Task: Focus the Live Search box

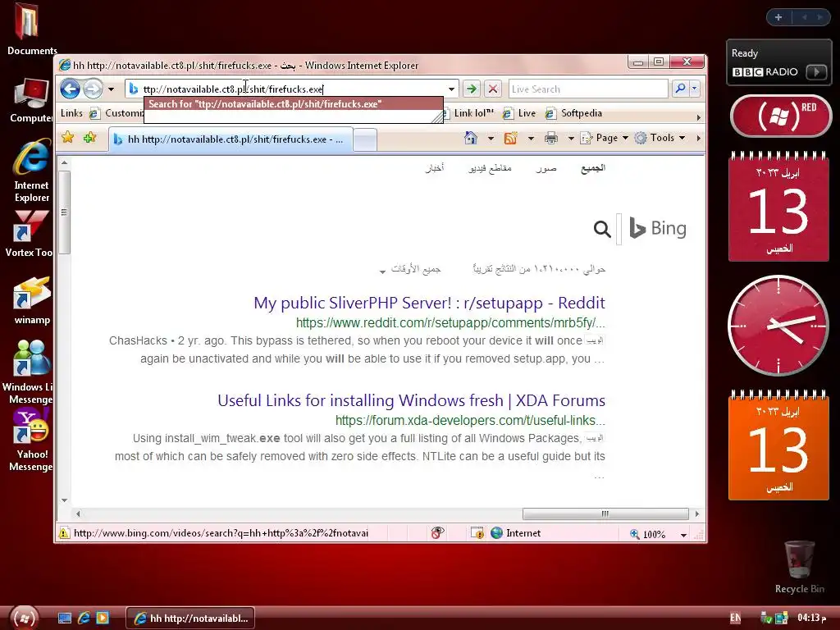Action: (x=588, y=89)
